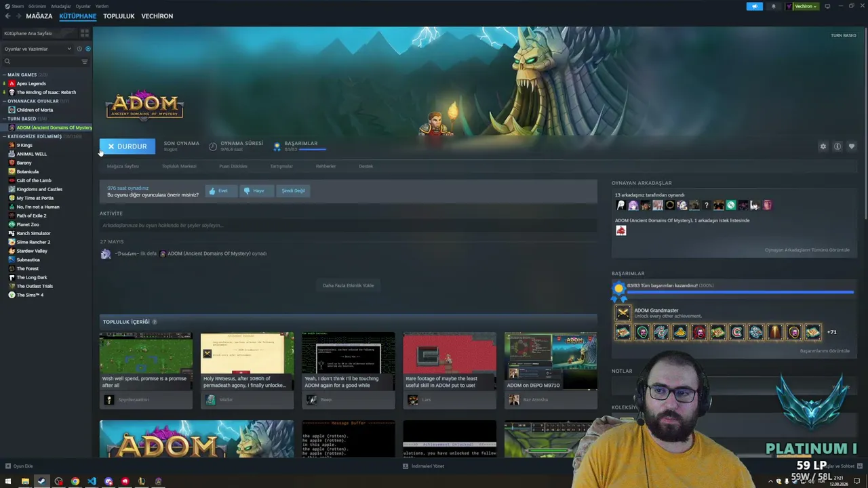868x488 pixels.
Task: Open the Rehberler link
Action: [x=325, y=166]
